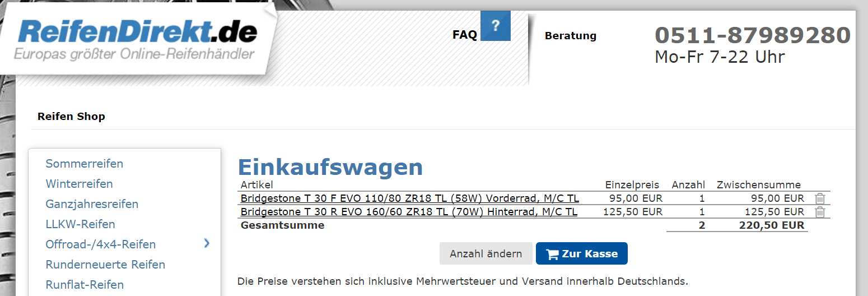Image resolution: width=868 pixels, height=296 pixels.
Task: Click the Einkaufswagen heading
Action: (x=330, y=167)
